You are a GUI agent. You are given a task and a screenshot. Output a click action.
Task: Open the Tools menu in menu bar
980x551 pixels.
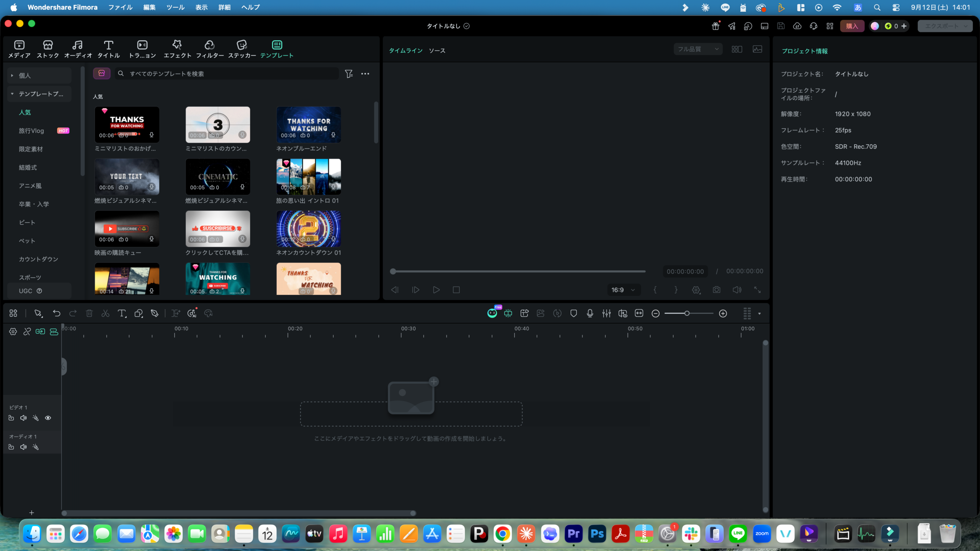point(175,7)
